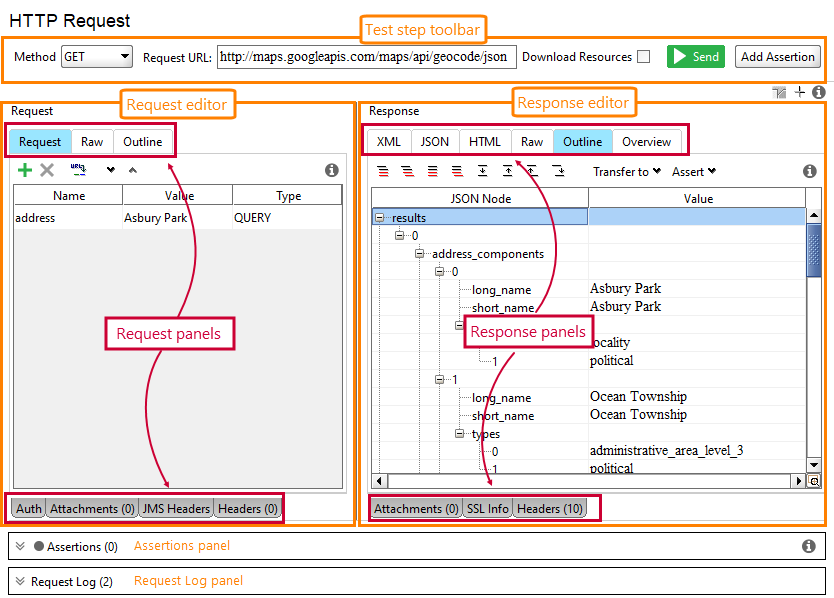Click the green Send button
Image resolution: width=834 pixels, height=598 pixels.
coord(696,56)
